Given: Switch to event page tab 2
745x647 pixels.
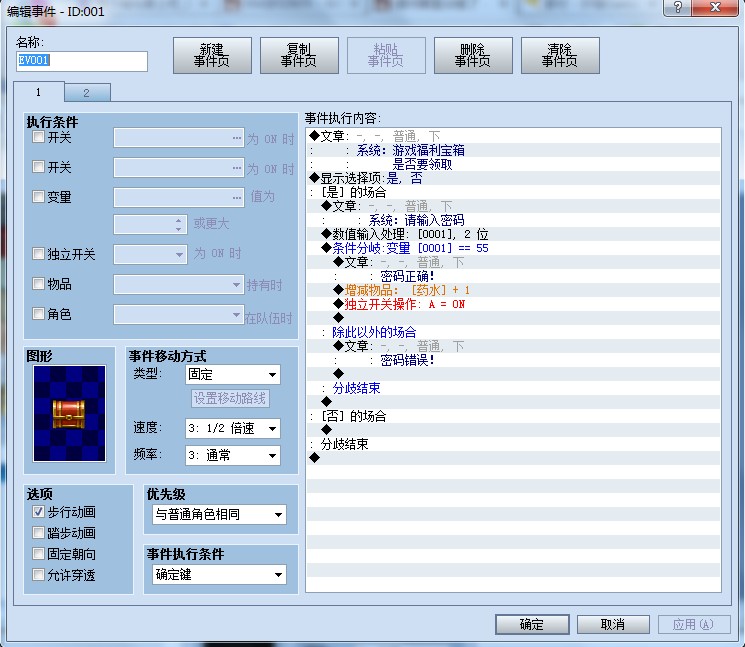Looking at the screenshot, I should 87,93.
